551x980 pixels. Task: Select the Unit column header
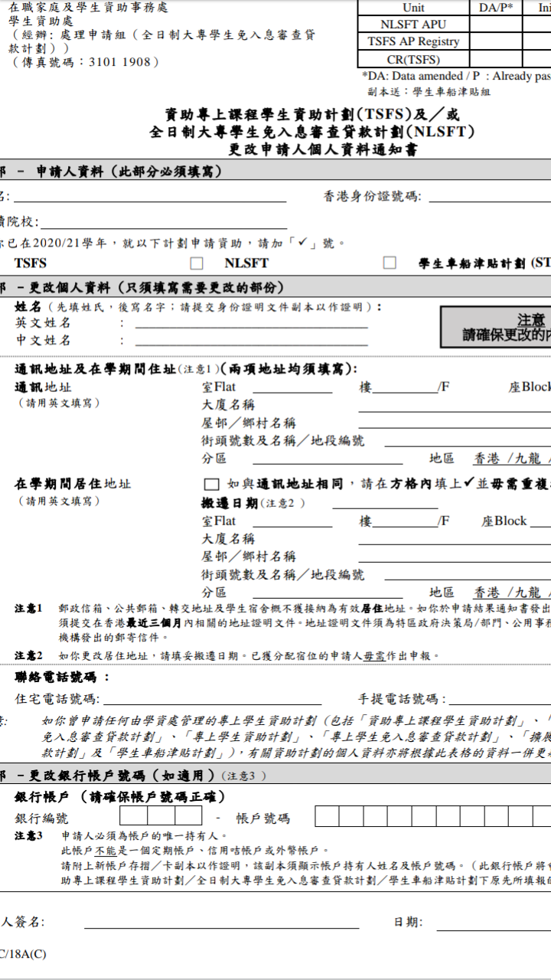click(x=413, y=8)
